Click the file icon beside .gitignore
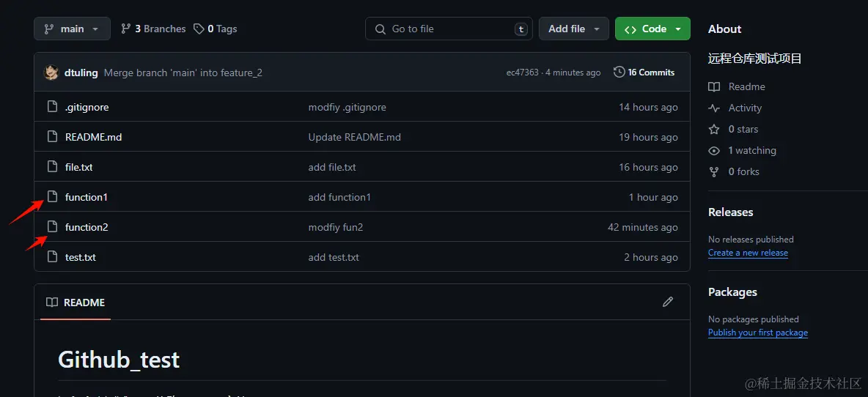 tap(52, 107)
